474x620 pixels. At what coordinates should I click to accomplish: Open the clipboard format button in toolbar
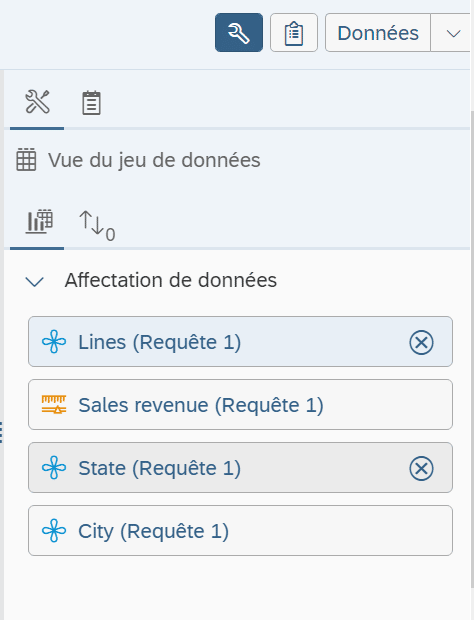(294, 32)
